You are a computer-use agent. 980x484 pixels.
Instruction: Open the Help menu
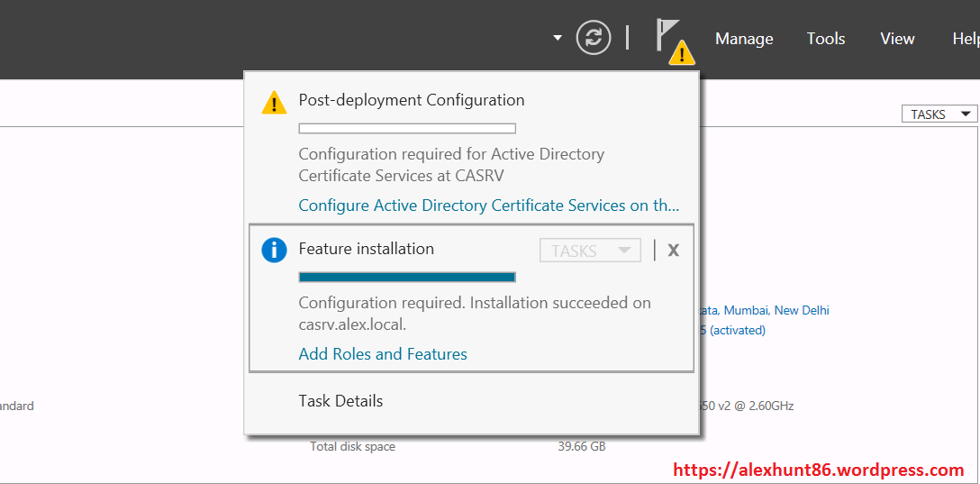point(965,39)
